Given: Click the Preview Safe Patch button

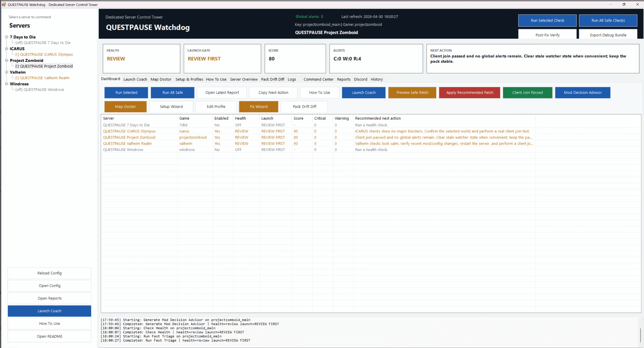Looking at the screenshot, I should [x=412, y=92].
